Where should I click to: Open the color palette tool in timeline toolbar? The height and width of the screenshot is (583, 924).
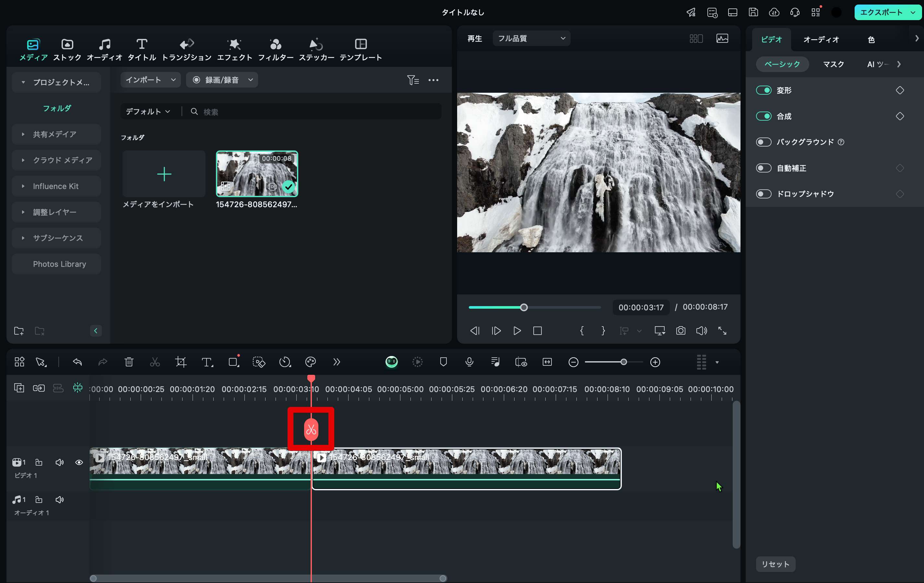(x=310, y=362)
